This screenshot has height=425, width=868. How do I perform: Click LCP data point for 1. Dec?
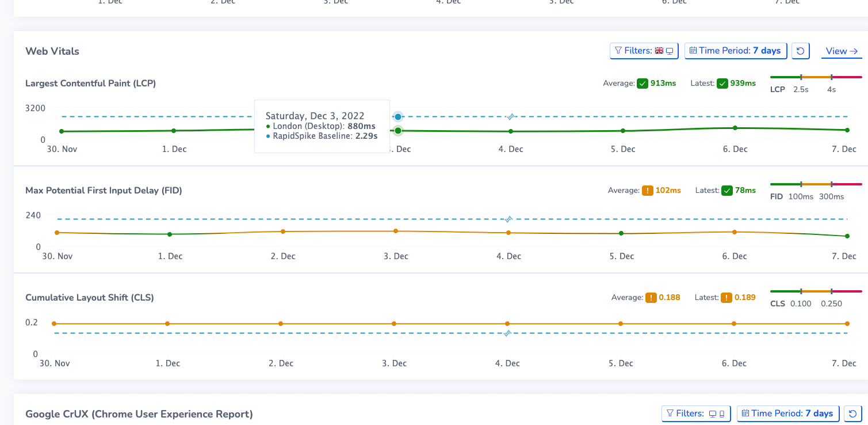(x=174, y=131)
